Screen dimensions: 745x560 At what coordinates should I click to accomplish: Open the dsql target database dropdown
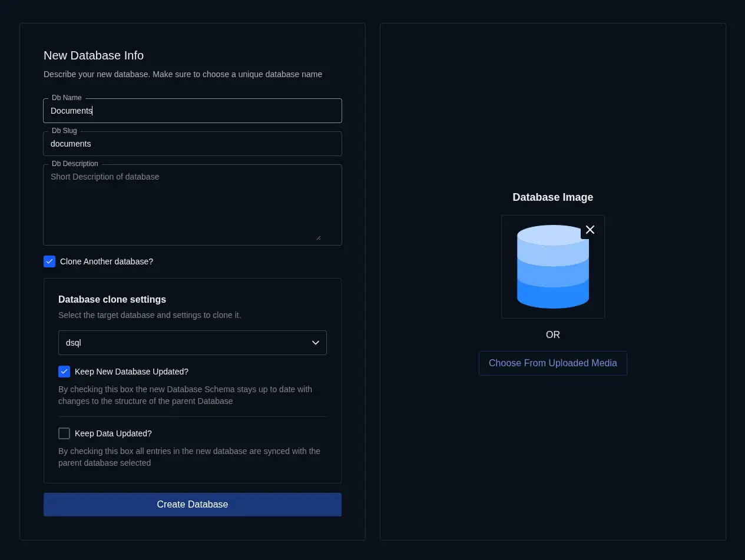click(193, 343)
